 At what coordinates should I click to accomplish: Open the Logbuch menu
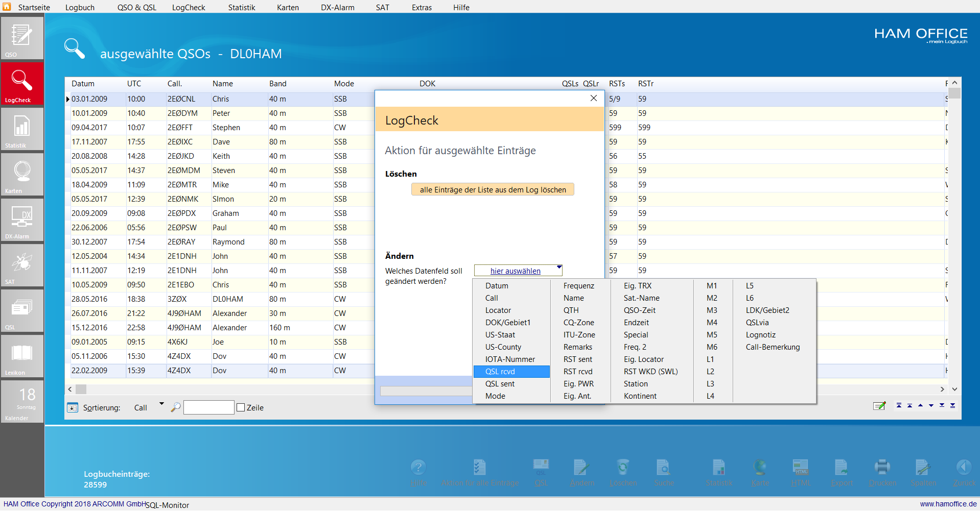click(x=80, y=7)
